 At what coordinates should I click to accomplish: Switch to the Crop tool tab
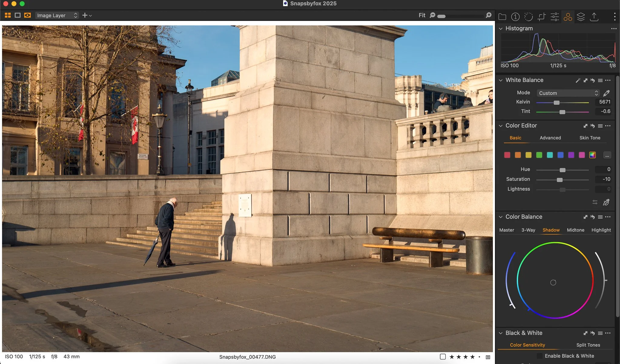[x=541, y=17]
